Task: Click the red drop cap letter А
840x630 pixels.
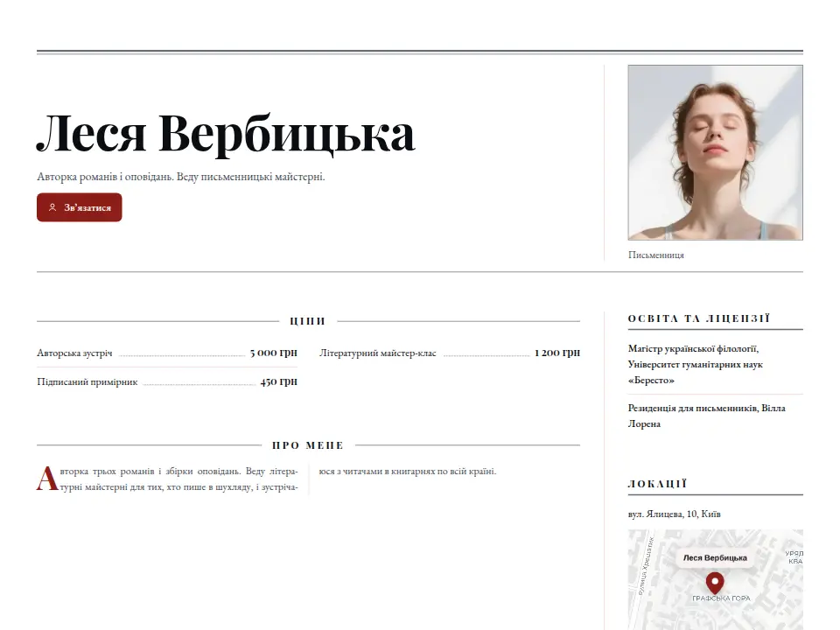Action: [47, 479]
